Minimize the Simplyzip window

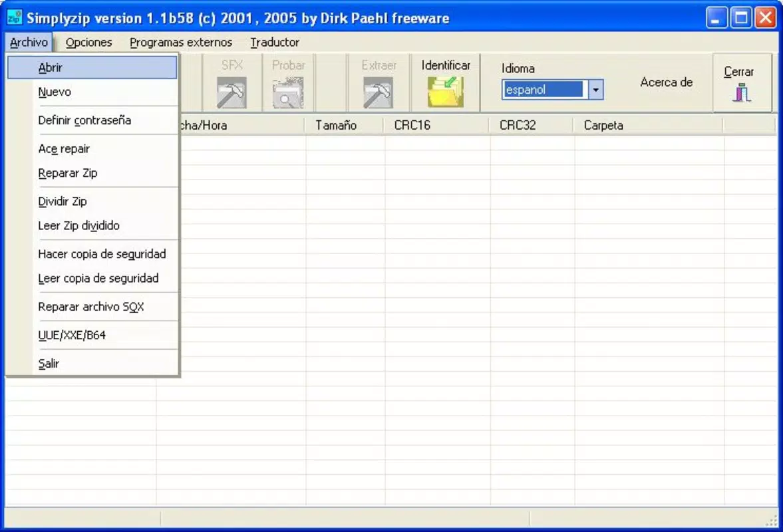716,18
